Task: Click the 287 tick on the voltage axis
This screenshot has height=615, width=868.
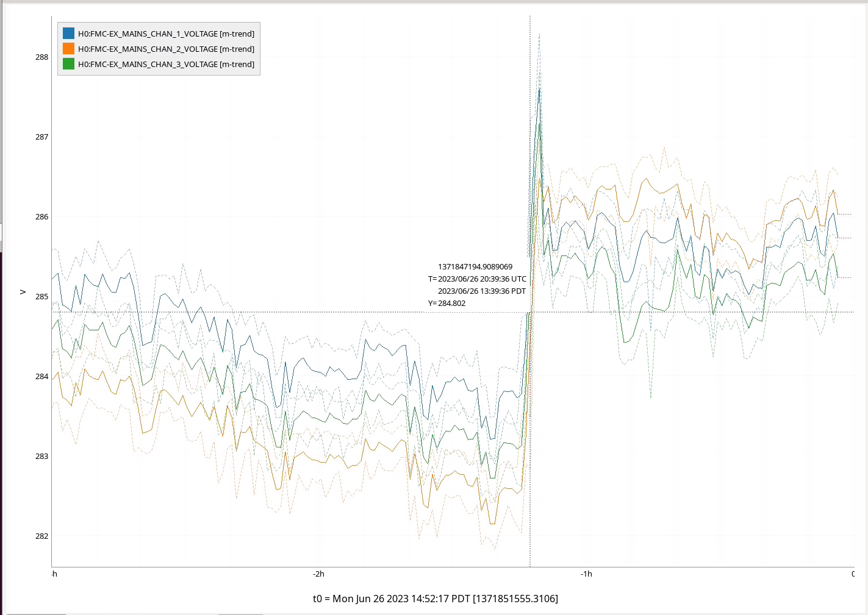Action: (41, 137)
